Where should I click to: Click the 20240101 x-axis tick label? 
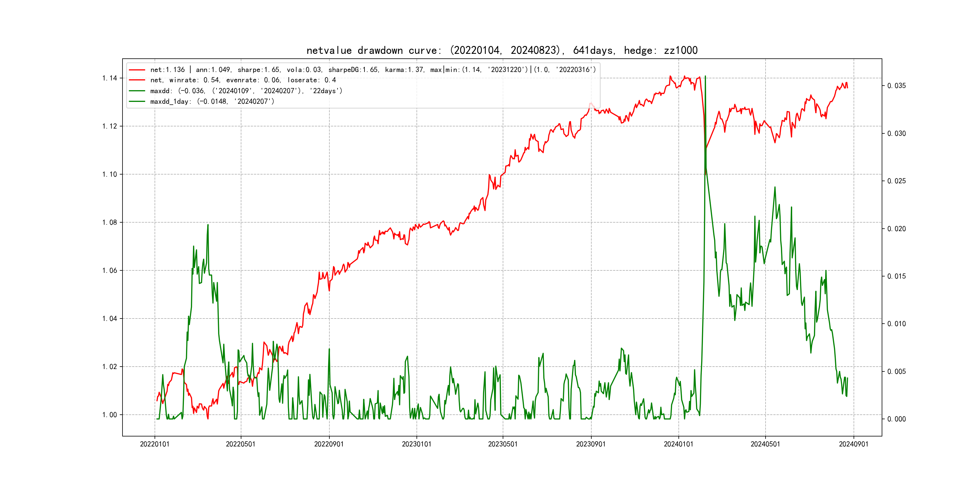678,444
